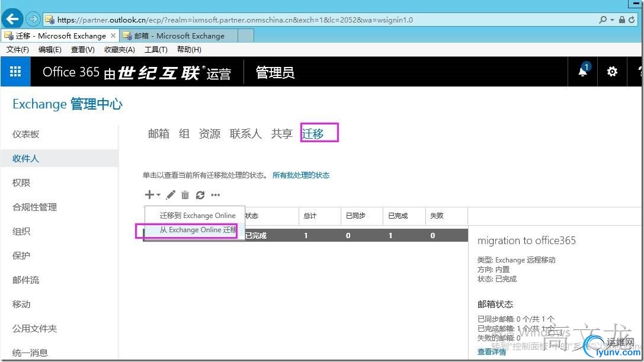644x362 pixels.
Task: Click the page reload icon in address bar
Action: click(632, 20)
